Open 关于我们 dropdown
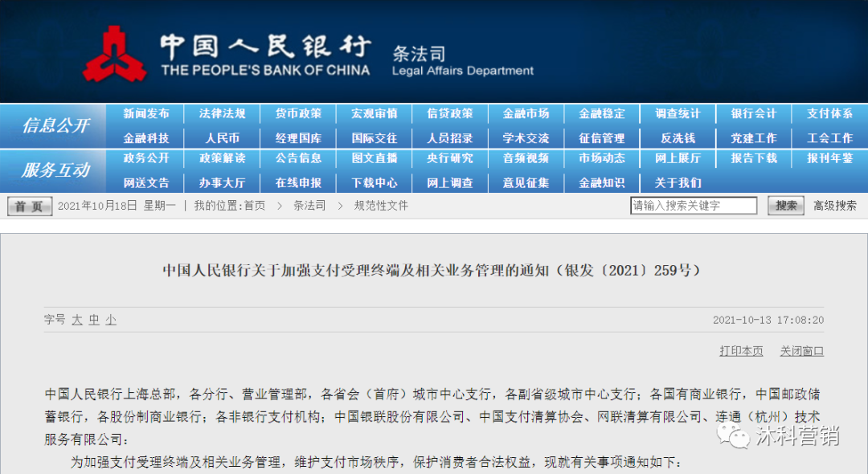The image size is (868, 474). click(678, 182)
